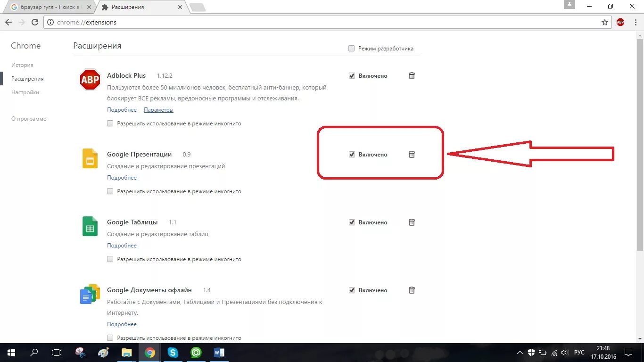This screenshot has height=362, width=644.
Task: Open the Paint palette taskbar app
Action: pyautogui.click(x=103, y=353)
